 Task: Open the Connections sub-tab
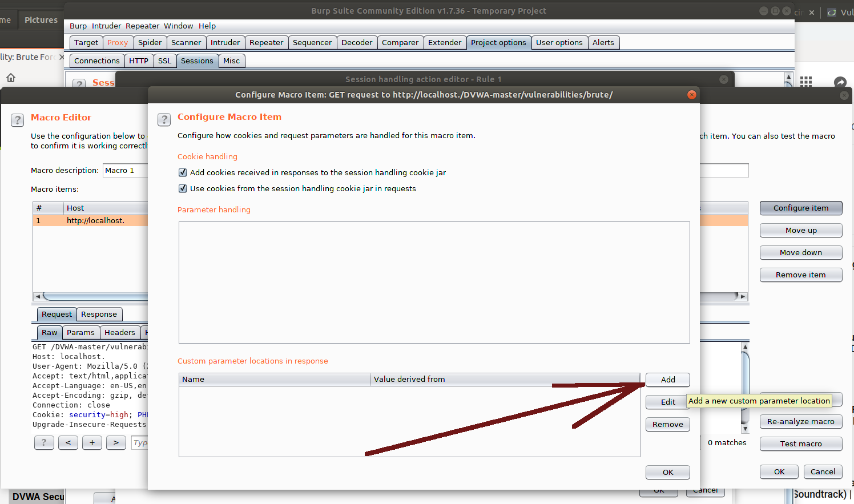[97, 61]
